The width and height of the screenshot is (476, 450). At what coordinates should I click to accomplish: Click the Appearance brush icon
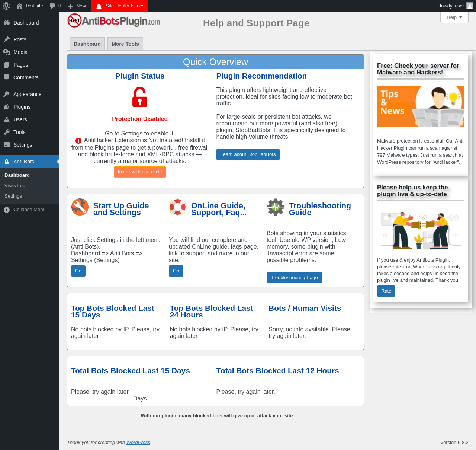pos(7,94)
